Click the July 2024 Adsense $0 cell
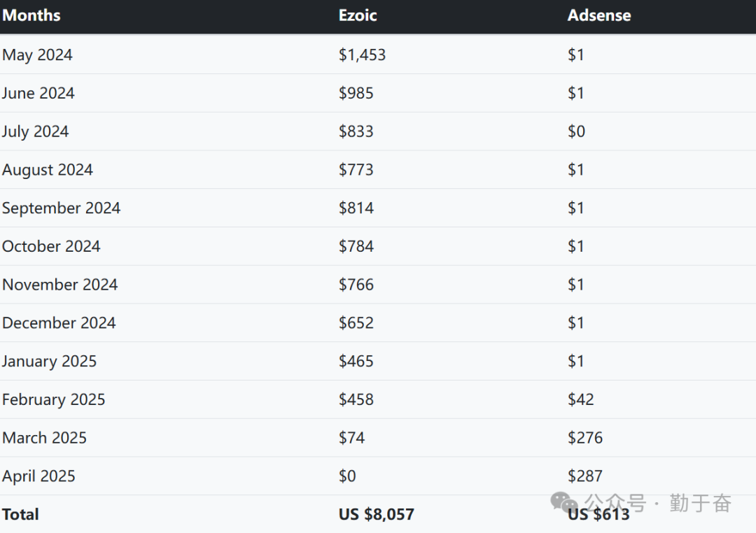Viewport: 756px width, 533px height. (576, 132)
